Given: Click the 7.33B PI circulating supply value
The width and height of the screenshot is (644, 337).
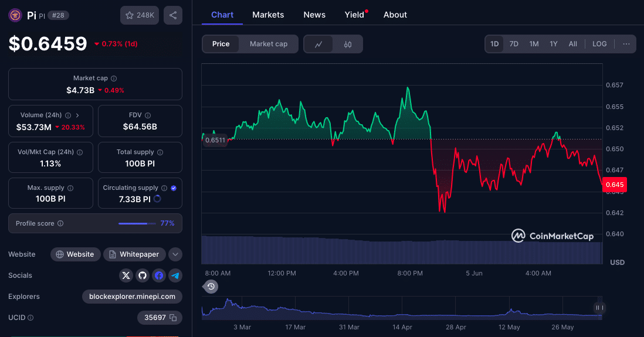Looking at the screenshot, I should (135, 199).
